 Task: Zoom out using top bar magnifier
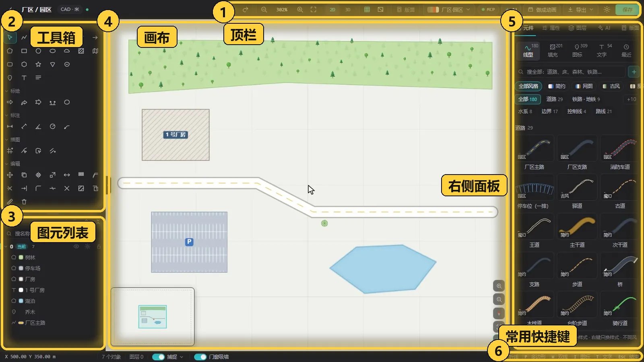264,9
